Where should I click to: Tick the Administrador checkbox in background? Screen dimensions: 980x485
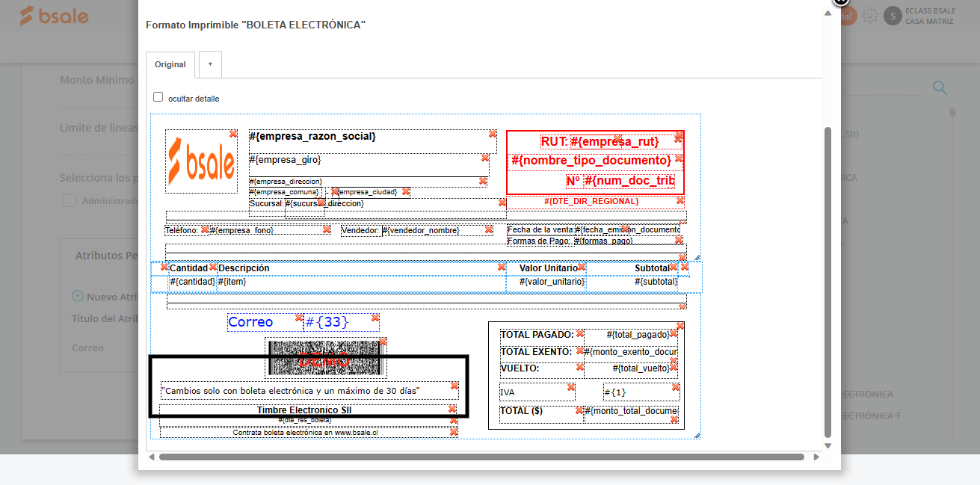(x=70, y=200)
